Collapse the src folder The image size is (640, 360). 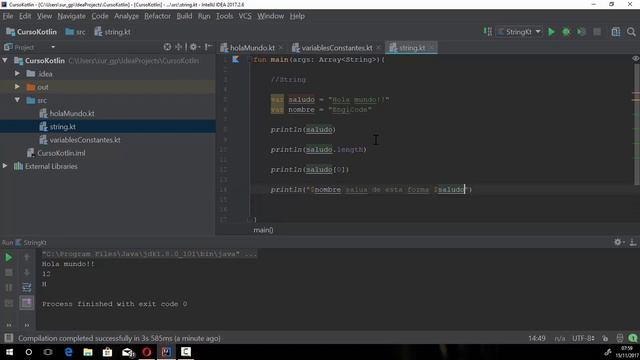pyautogui.click(x=17, y=100)
